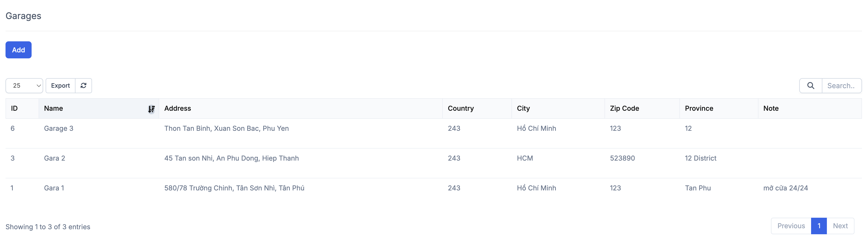The image size is (868, 237).
Task: Select the Gara 2 row name
Action: pyautogui.click(x=55, y=158)
